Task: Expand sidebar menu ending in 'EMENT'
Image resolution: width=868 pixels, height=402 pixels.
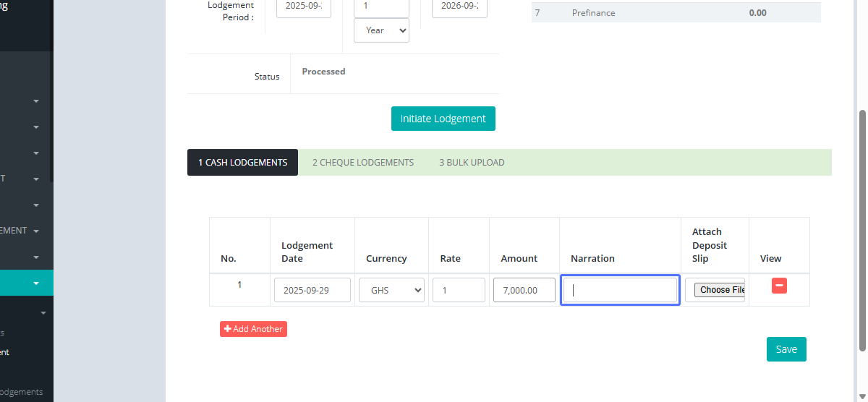Action: [x=36, y=231]
